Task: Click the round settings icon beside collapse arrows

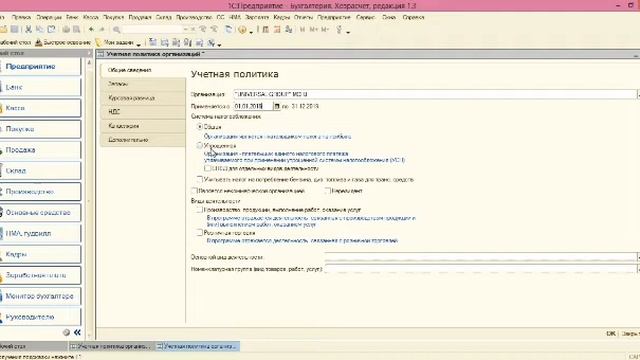Action: pyautogui.click(x=66, y=332)
